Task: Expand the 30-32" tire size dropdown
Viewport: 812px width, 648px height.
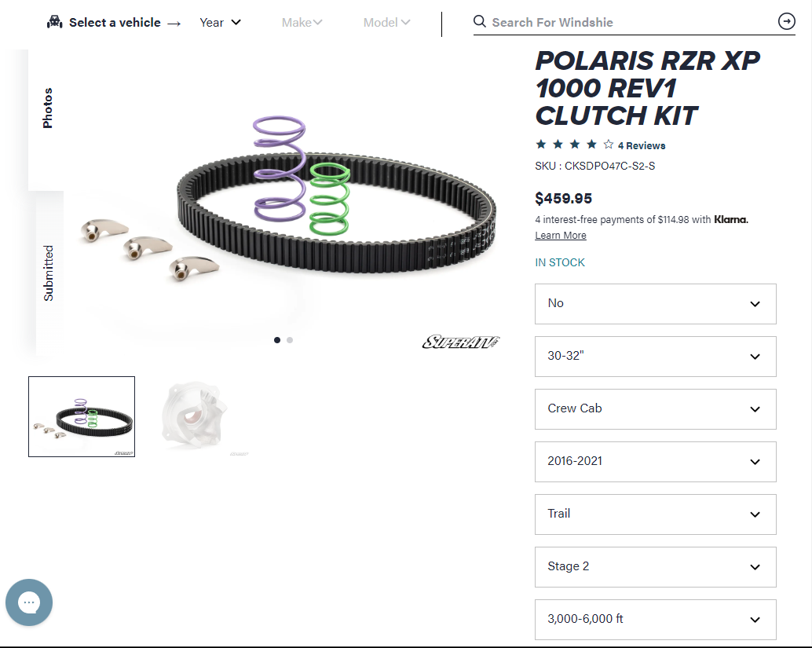Action: (655, 357)
